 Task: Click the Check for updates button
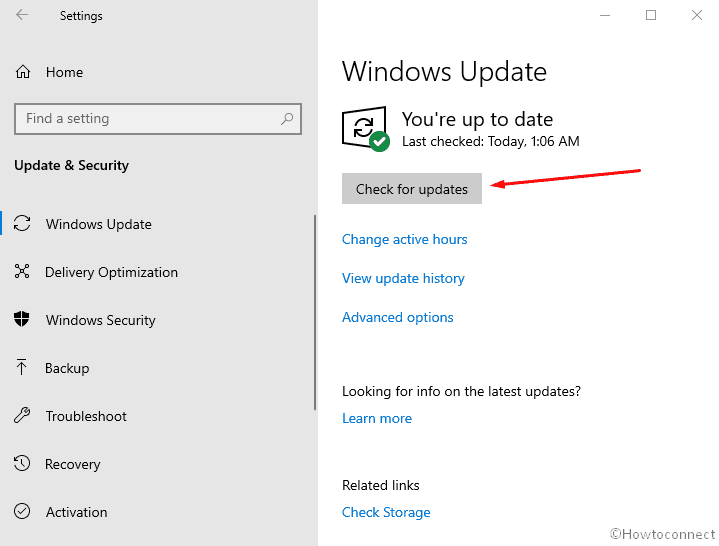pyautogui.click(x=412, y=188)
